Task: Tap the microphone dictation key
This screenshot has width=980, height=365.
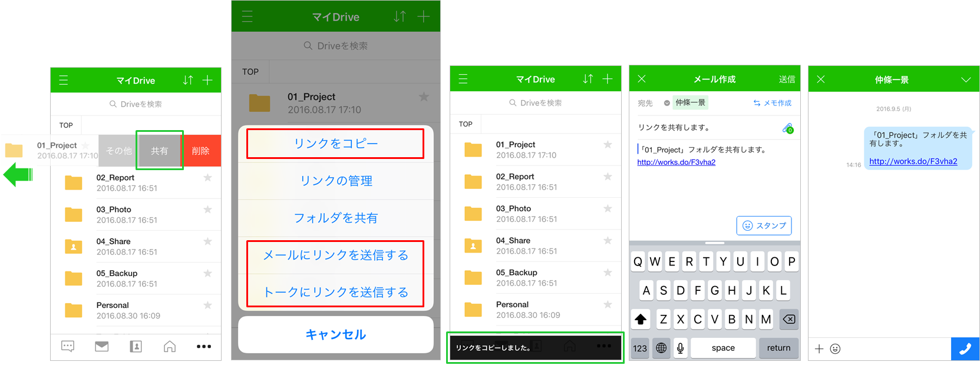Action: coord(680,348)
